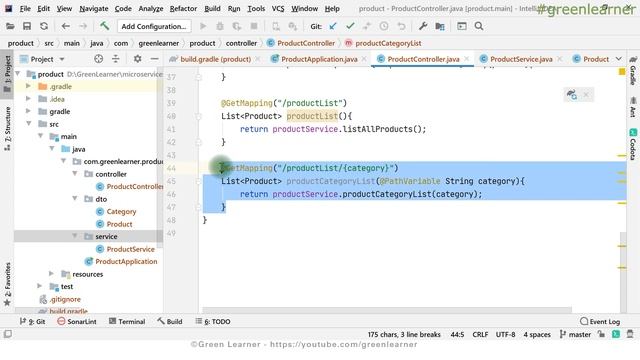This screenshot has width=640, height=360.
Task: Open the Add Configuration dropdown
Action: coord(154,27)
